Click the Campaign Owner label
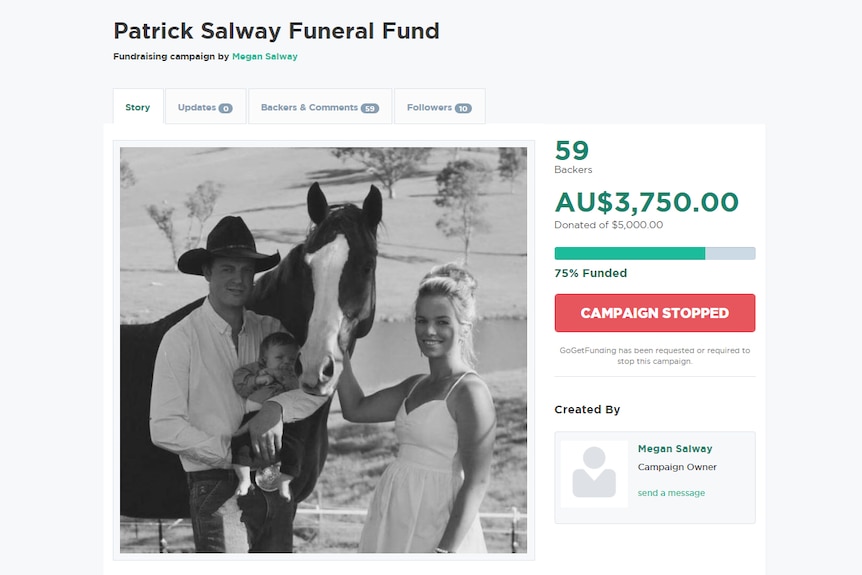Image resolution: width=862 pixels, height=575 pixels. (677, 467)
